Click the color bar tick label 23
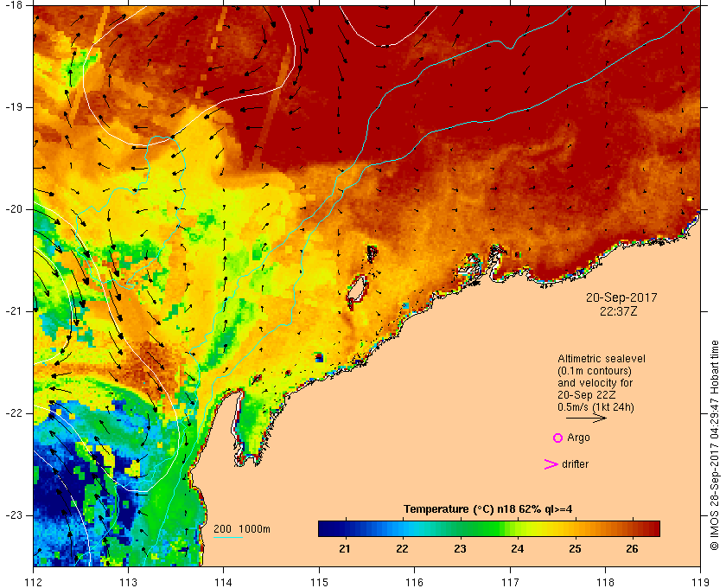 (460, 548)
